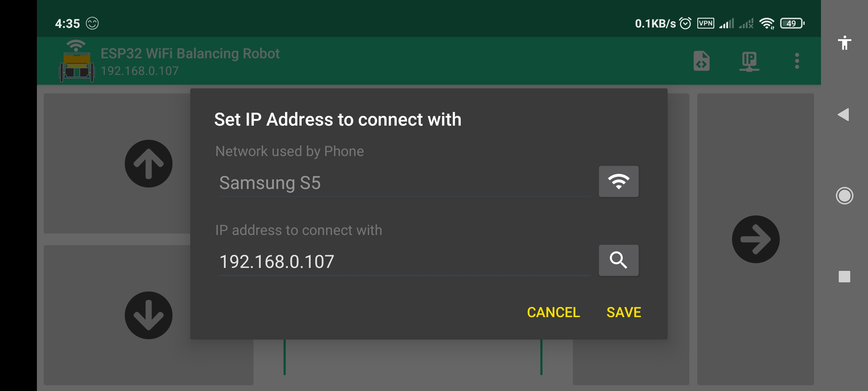Tap the accessibility shortcut icon
This screenshot has width=868, height=391.
pyautogui.click(x=844, y=43)
